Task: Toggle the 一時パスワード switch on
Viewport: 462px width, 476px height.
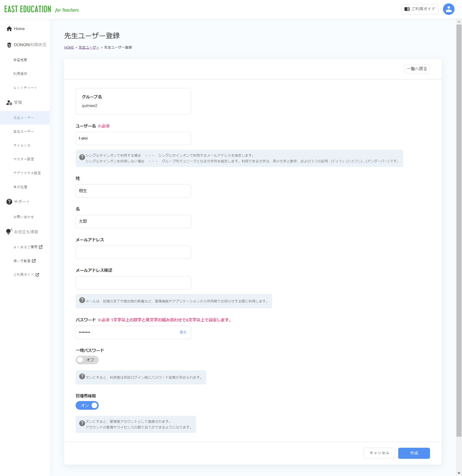Action: (87, 360)
